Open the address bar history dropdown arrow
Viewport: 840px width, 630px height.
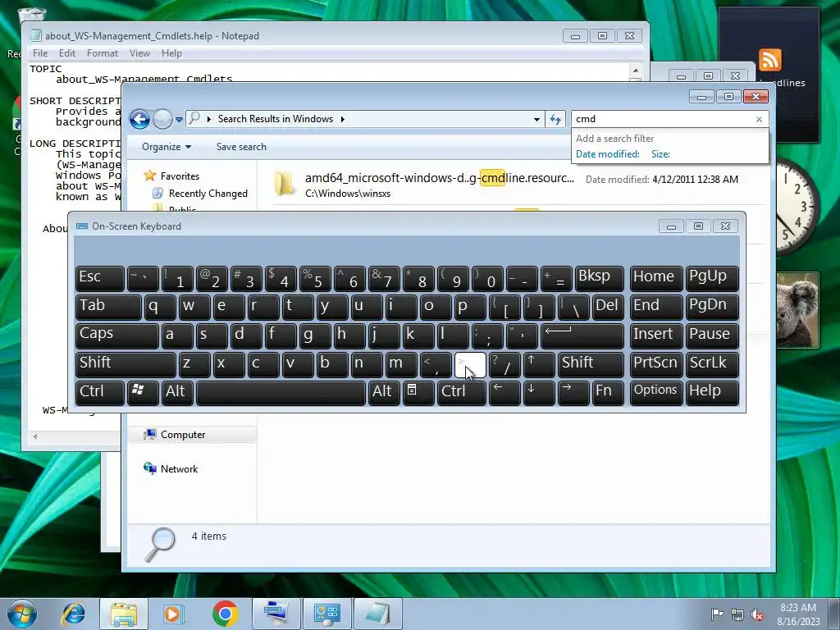536,120
